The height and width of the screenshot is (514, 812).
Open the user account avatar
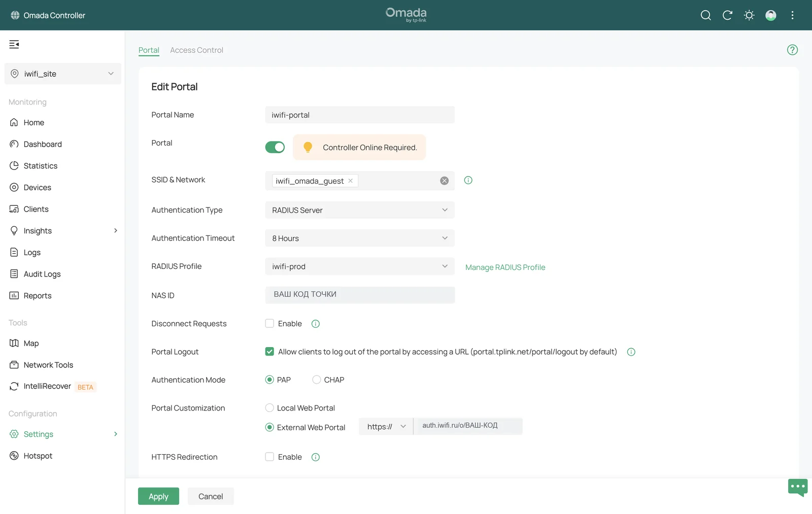coord(771,15)
